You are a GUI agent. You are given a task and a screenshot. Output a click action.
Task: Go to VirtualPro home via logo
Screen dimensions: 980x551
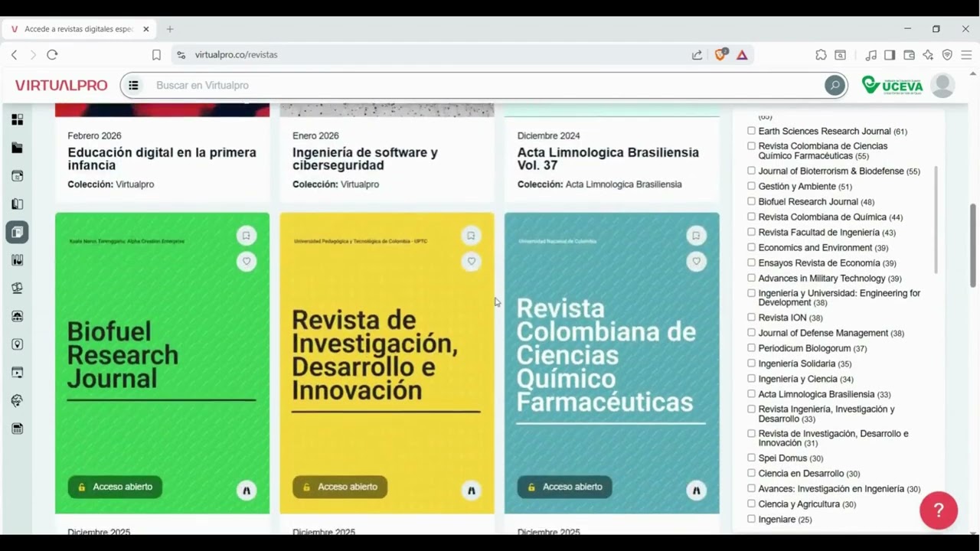(61, 85)
